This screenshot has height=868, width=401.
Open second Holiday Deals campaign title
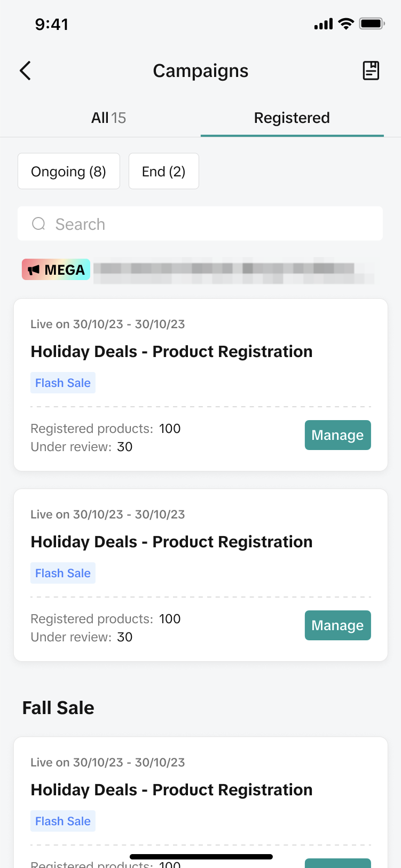pos(171,542)
